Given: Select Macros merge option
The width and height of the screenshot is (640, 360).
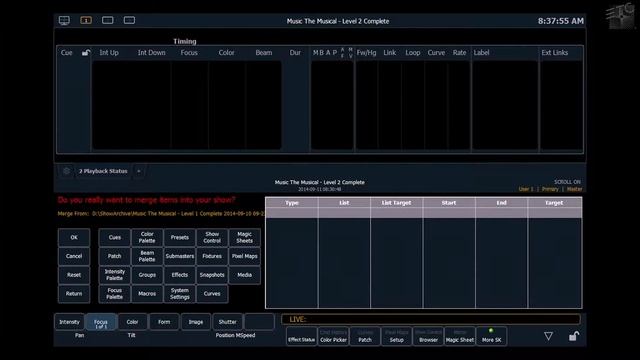Looking at the screenshot, I should pyautogui.click(x=147, y=294).
